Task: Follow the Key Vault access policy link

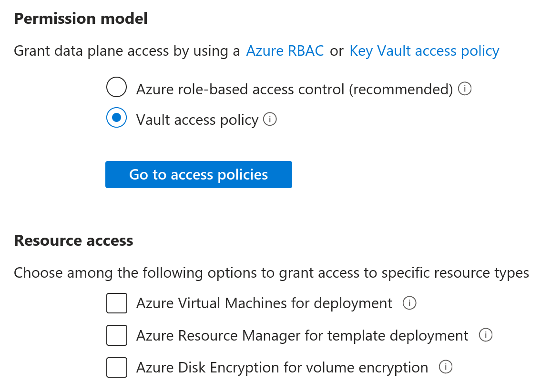Action: click(x=424, y=51)
